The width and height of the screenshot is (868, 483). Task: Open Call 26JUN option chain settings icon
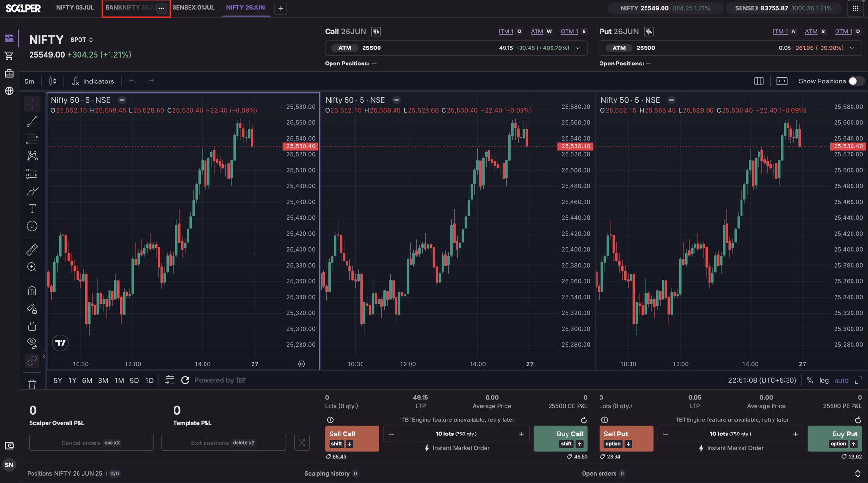(x=376, y=32)
